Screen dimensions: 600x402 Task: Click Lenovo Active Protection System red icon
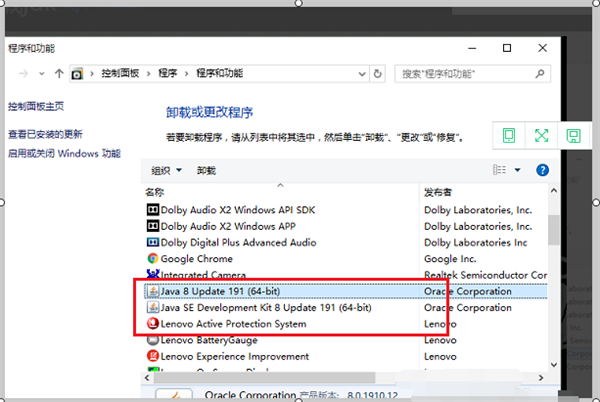pos(153,324)
